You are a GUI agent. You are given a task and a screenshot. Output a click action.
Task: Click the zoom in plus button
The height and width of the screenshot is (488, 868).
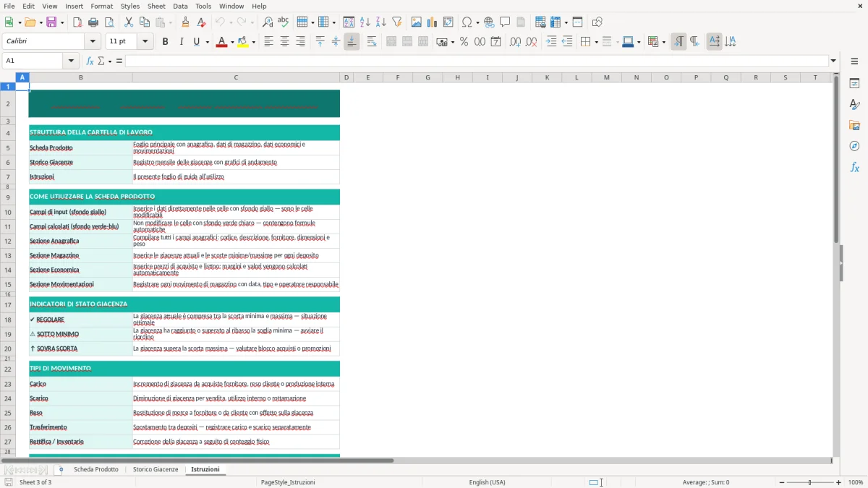tap(839, 482)
